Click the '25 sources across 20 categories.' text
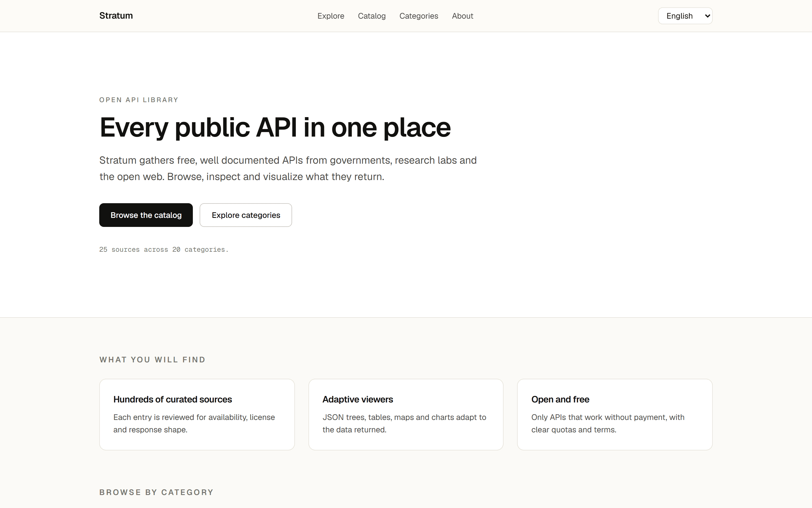 click(x=164, y=249)
